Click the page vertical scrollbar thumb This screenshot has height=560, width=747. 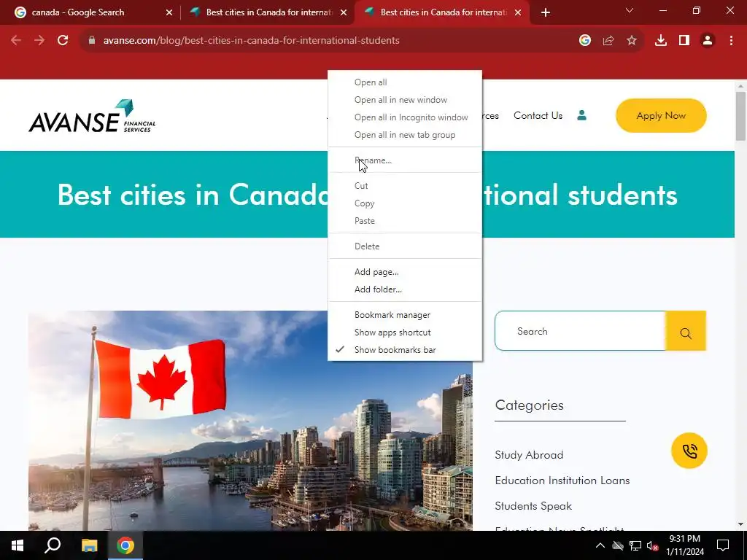click(x=740, y=116)
